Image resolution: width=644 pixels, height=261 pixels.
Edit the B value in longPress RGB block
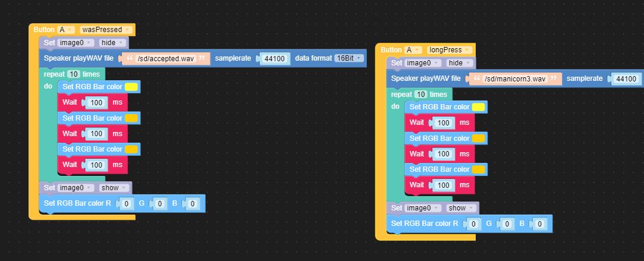coord(539,224)
